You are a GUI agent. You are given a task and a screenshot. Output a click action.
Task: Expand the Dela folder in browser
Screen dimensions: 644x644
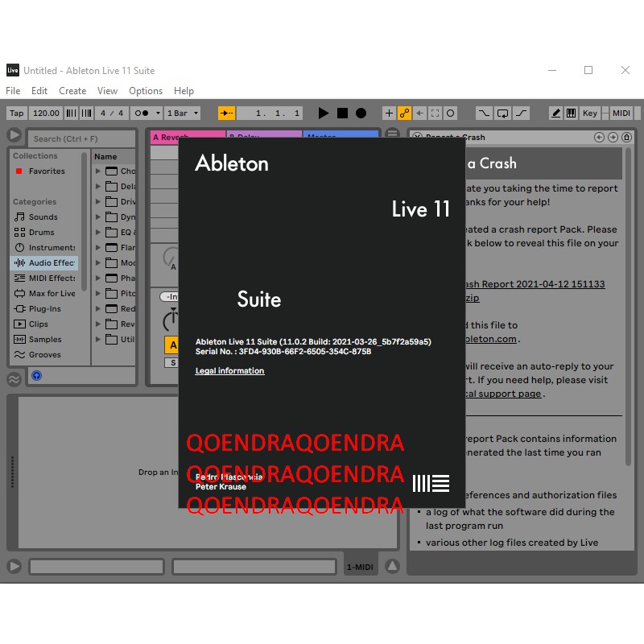97,186
